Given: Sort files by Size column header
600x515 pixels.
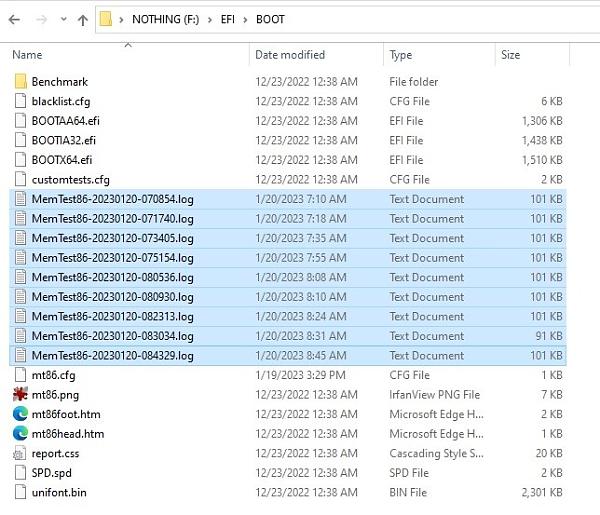Looking at the screenshot, I should pyautogui.click(x=510, y=55).
